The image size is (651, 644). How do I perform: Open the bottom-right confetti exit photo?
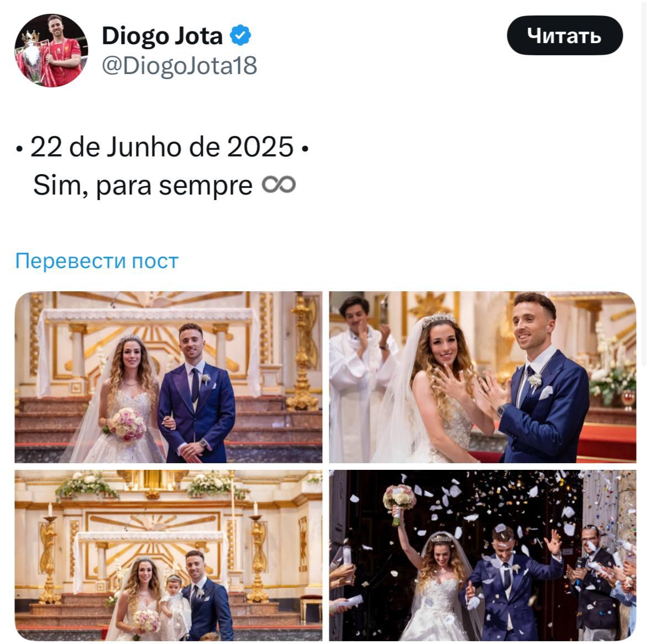pos(482,555)
